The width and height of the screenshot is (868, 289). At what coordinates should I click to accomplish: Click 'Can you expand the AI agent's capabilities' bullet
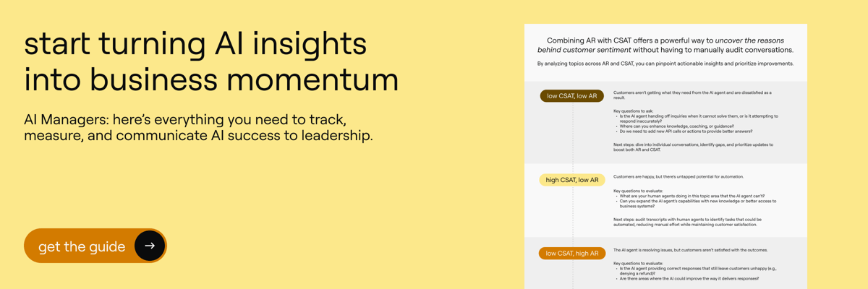(697, 204)
